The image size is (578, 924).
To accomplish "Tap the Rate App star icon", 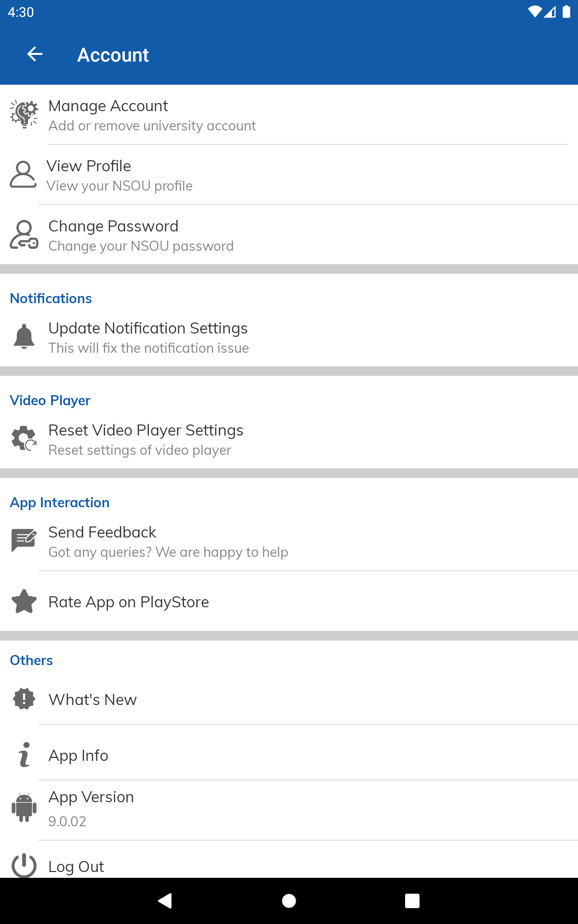I will [24, 602].
